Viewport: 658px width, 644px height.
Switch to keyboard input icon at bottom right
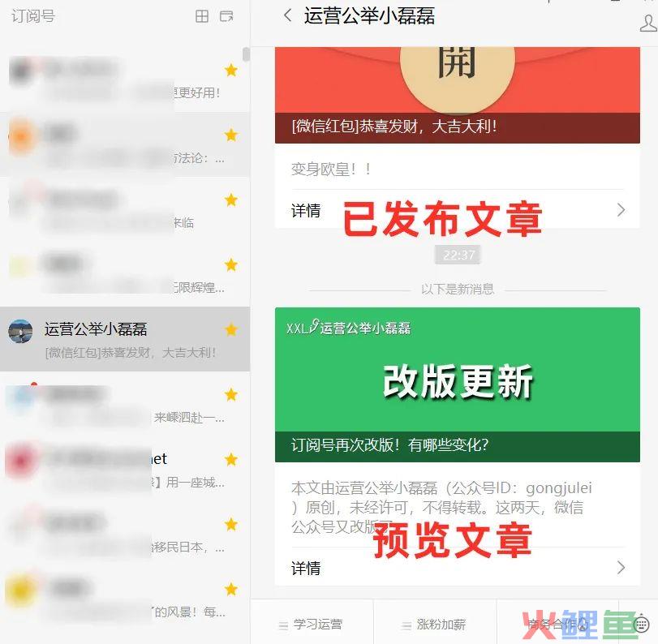tap(641, 625)
